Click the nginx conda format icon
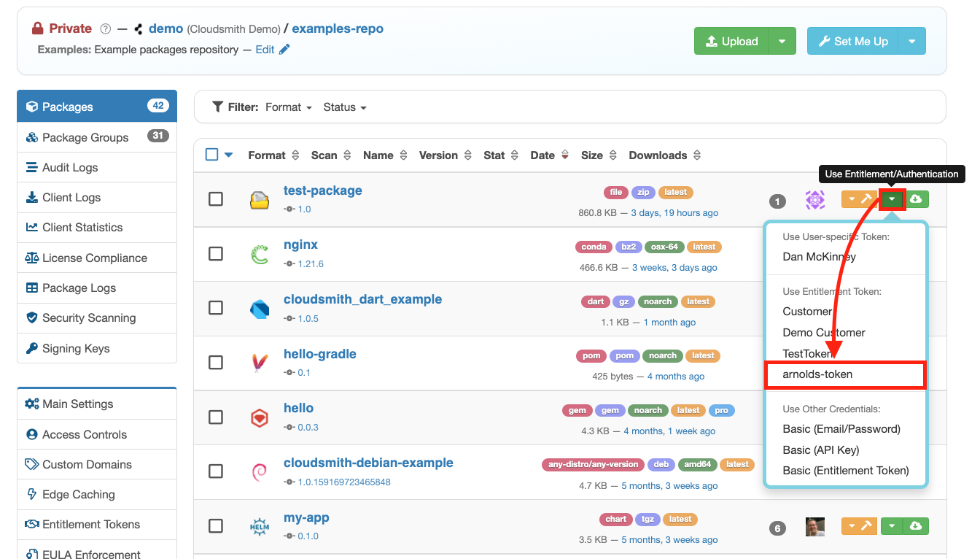The height and width of the screenshot is (559, 980). 260,254
